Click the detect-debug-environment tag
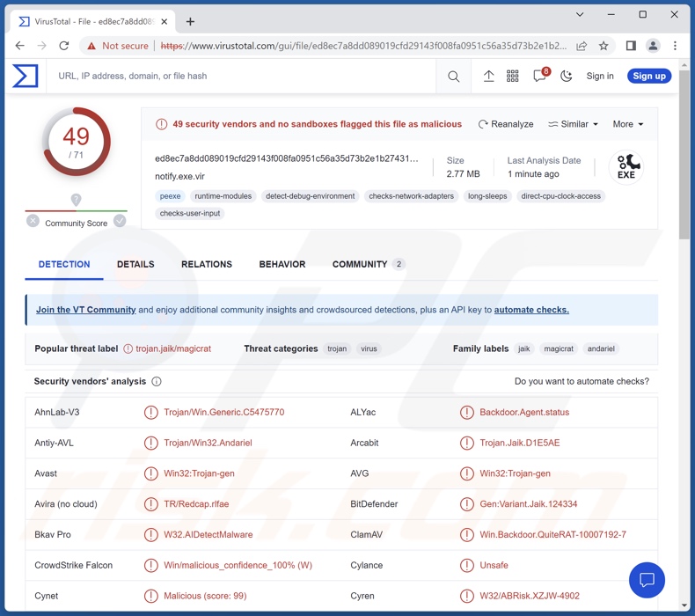 (311, 196)
